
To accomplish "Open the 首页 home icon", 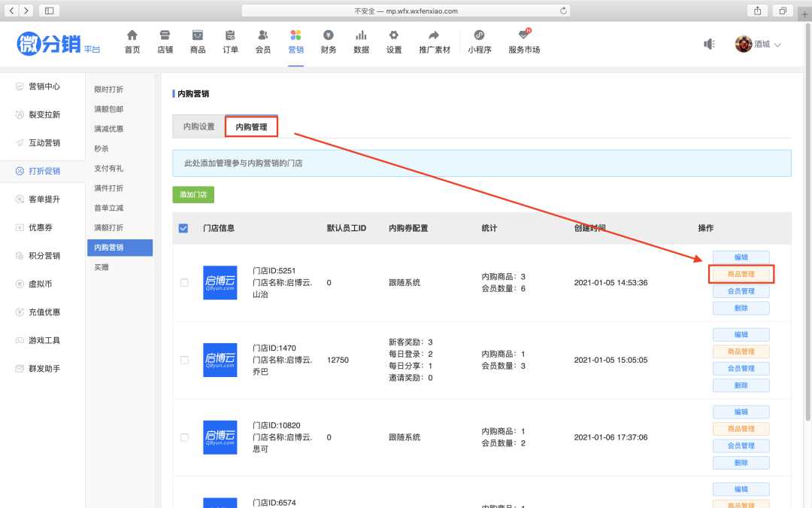I will pos(132,36).
